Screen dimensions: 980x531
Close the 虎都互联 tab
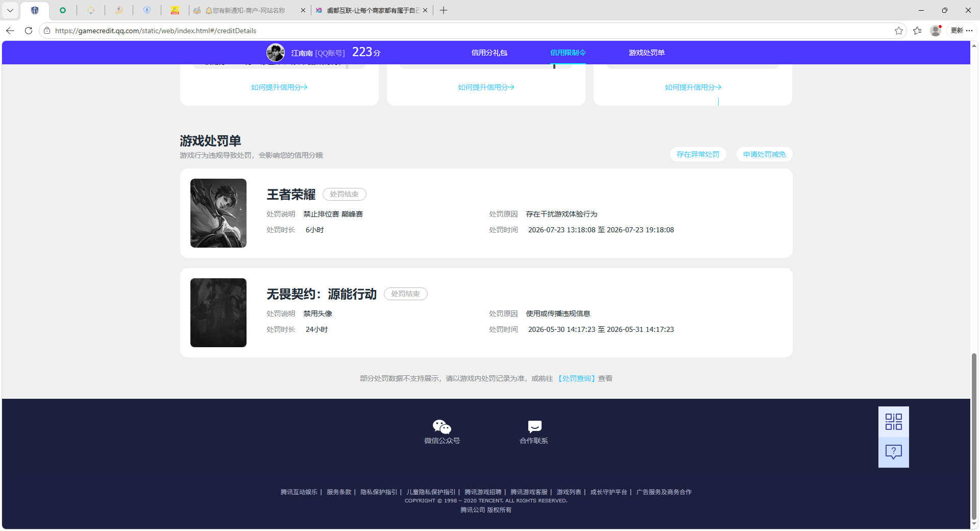point(425,10)
